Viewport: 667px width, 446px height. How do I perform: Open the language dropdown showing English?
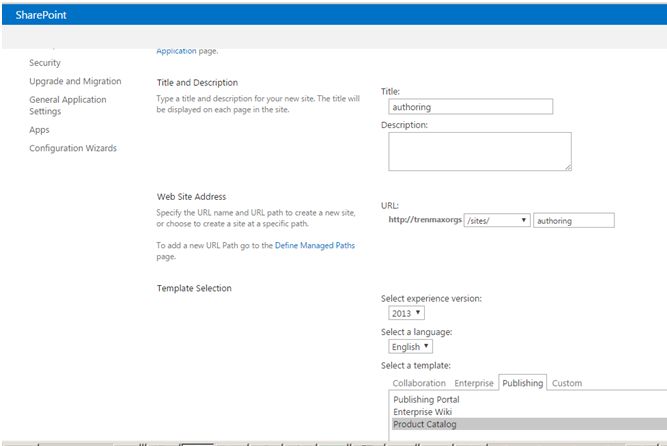pos(410,346)
